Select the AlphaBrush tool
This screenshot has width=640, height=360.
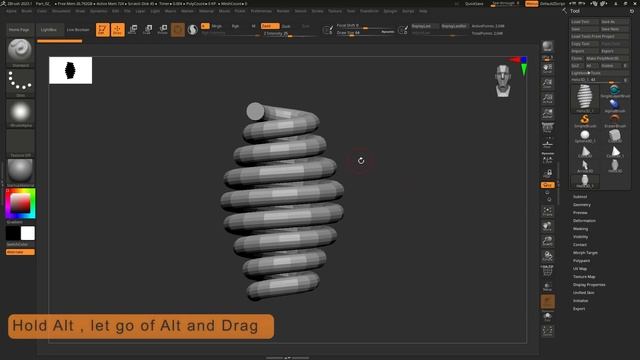(615, 105)
